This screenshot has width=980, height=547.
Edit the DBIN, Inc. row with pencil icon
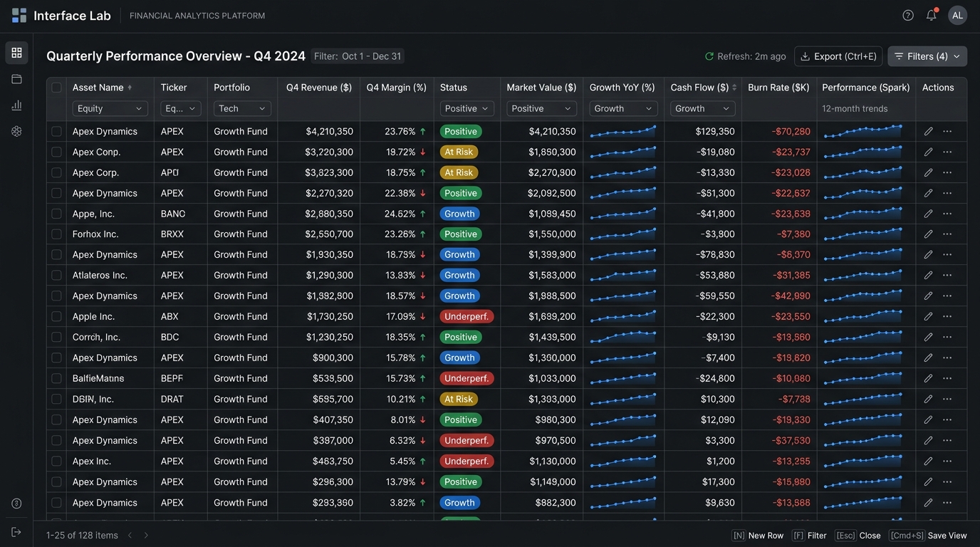pos(928,399)
